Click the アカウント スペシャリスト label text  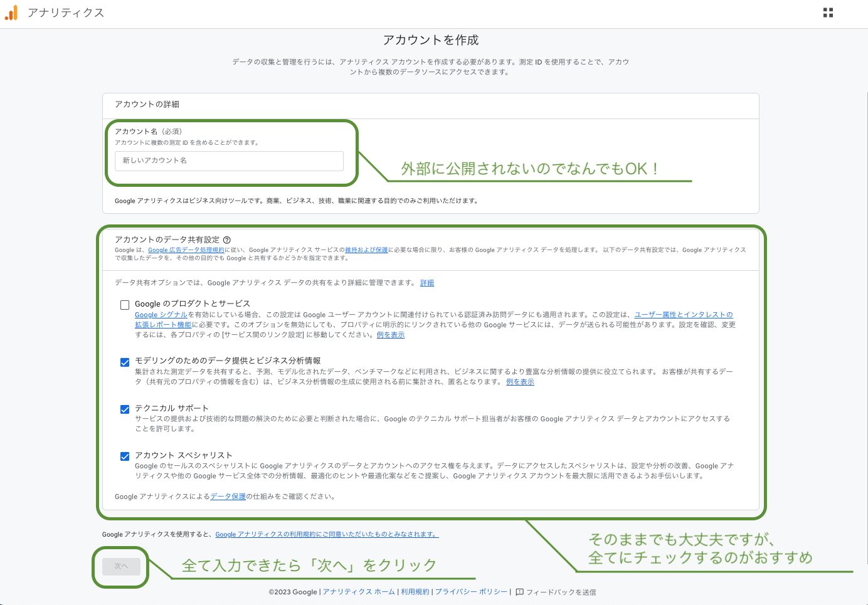[x=184, y=455]
